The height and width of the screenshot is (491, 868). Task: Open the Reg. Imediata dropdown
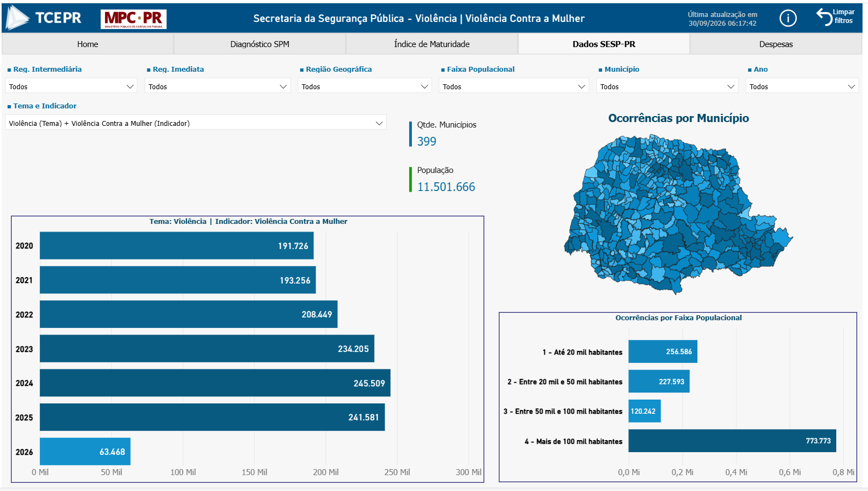[x=217, y=86]
